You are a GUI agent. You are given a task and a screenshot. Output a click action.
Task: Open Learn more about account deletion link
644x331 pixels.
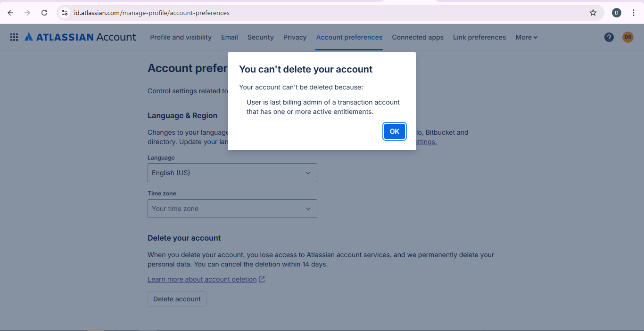click(x=202, y=279)
